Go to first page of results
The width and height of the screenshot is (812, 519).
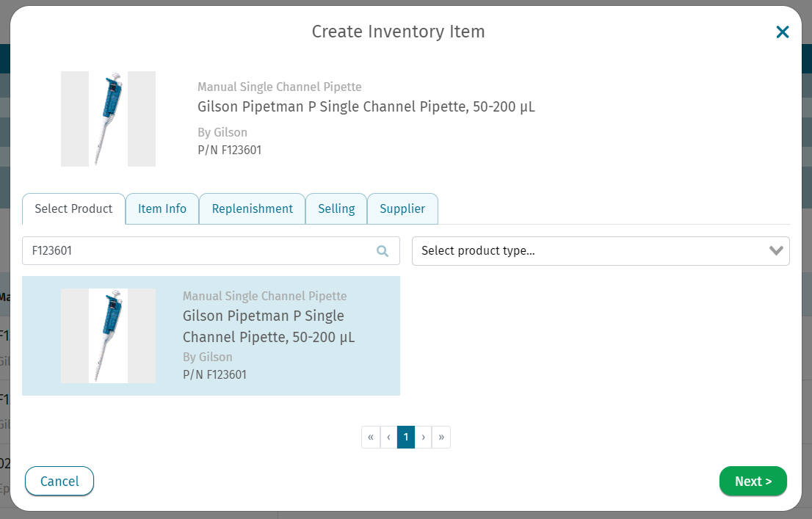click(x=371, y=438)
